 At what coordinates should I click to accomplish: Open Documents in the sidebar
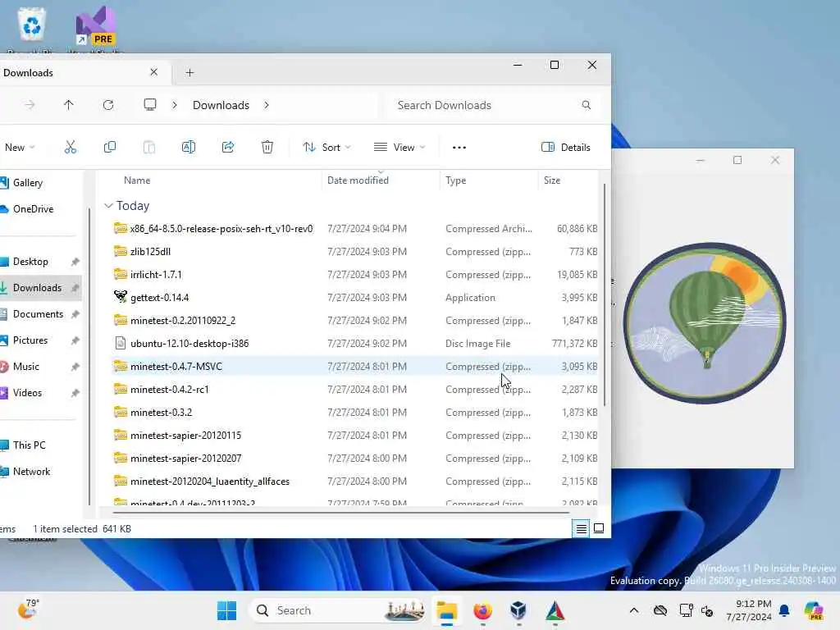pyautogui.click(x=38, y=314)
